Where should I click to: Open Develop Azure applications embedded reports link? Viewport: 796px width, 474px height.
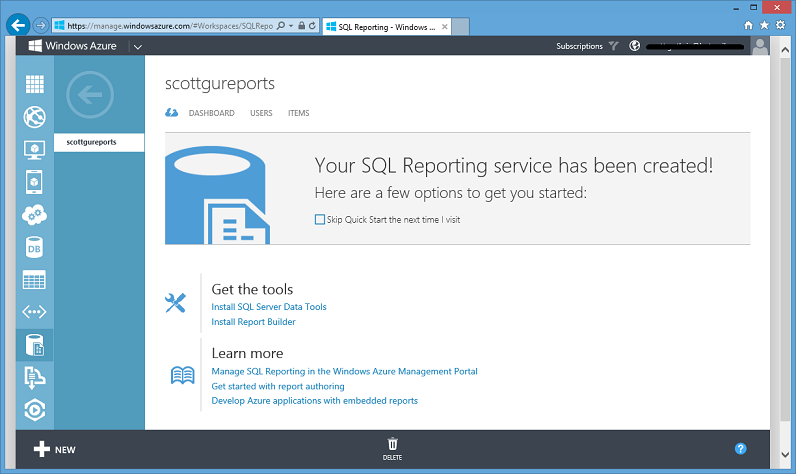coord(315,401)
